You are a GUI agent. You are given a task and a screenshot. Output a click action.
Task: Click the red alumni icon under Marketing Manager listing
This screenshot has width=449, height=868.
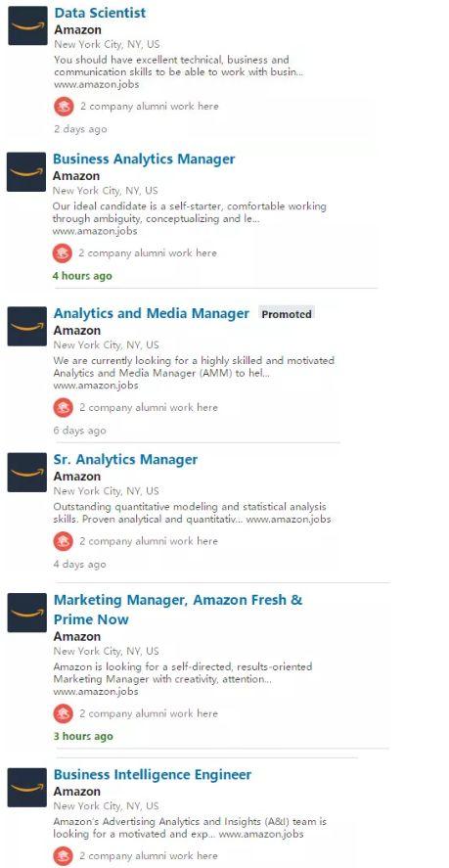64,713
